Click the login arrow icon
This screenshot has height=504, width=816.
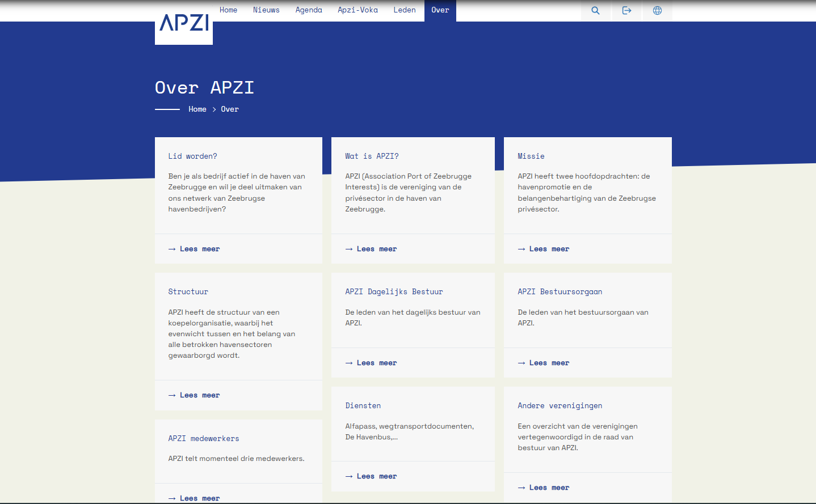click(x=626, y=10)
